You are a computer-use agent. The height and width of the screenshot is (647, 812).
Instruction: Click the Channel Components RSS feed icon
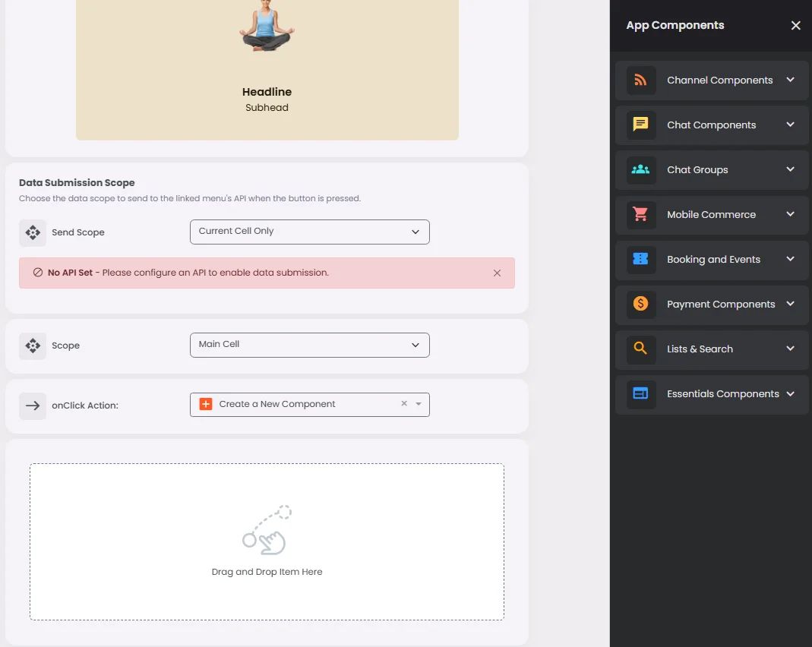(640, 80)
